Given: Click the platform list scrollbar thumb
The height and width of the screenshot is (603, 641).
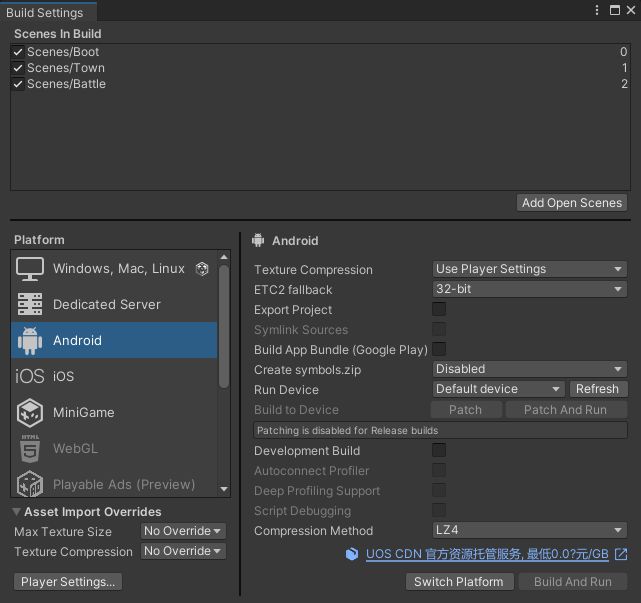Looking at the screenshot, I should point(224,327).
